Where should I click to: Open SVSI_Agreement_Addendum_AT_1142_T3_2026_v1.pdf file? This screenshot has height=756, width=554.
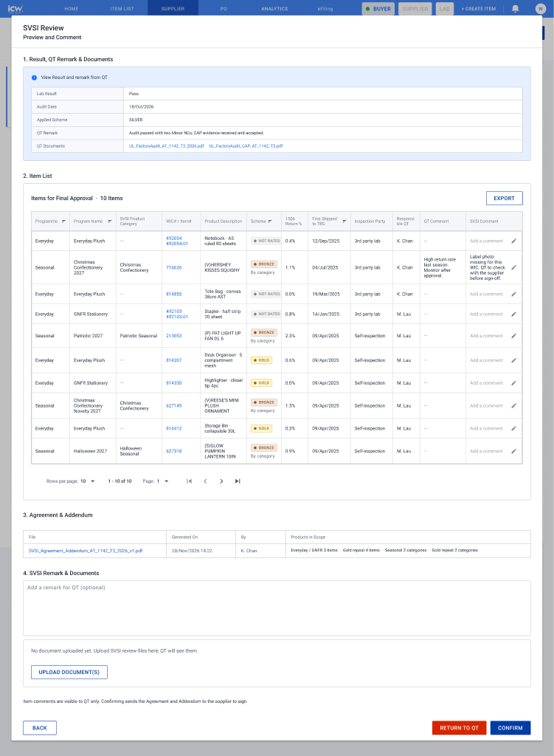[86, 551]
